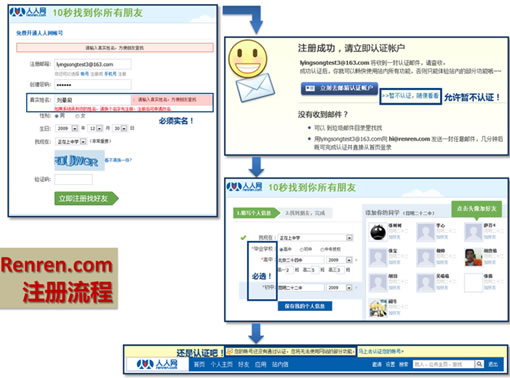Click the green check mark beside status field
The width and height of the screenshot is (510, 378).
243,238
